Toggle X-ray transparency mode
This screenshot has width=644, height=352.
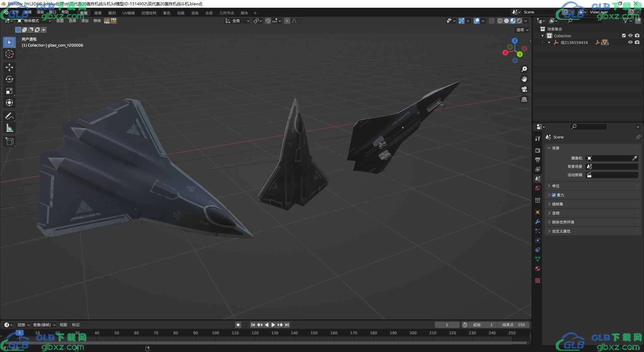pos(491,21)
